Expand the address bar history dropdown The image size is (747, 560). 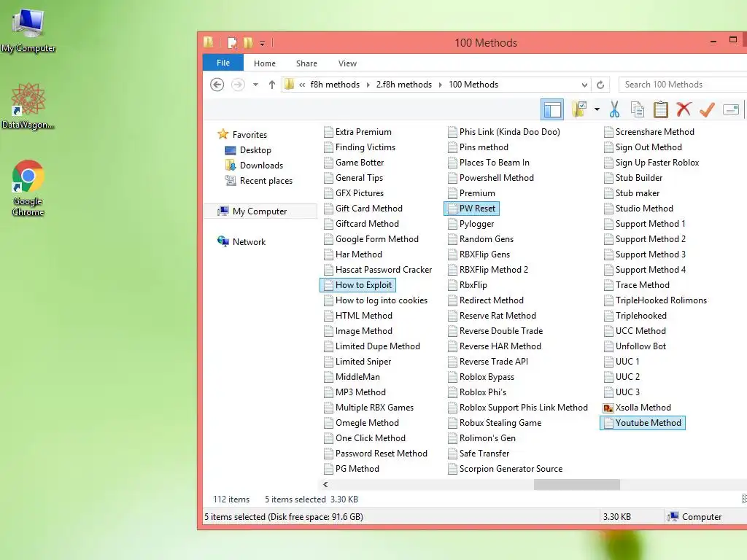tap(584, 85)
